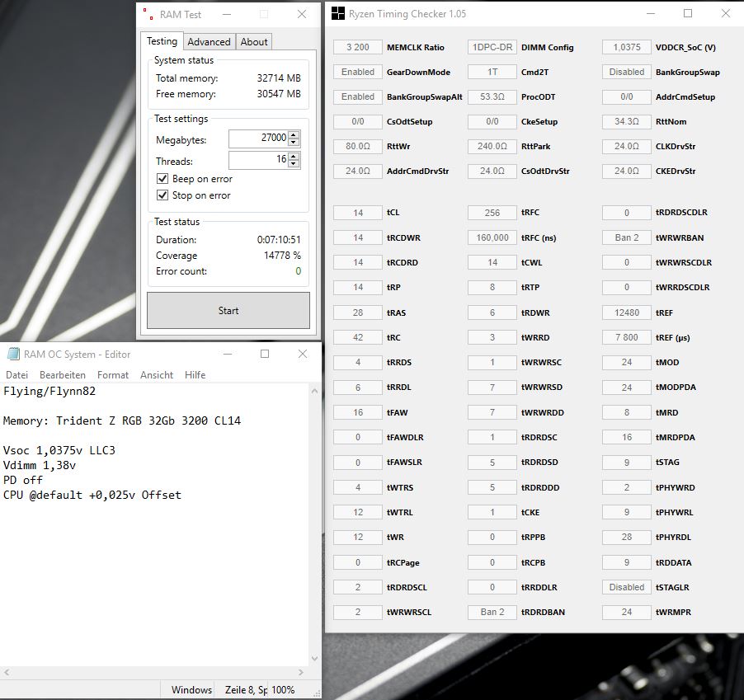Click the Megabytes input field
Viewport: 744px width, 700px height.
click(x=259, y=139)
